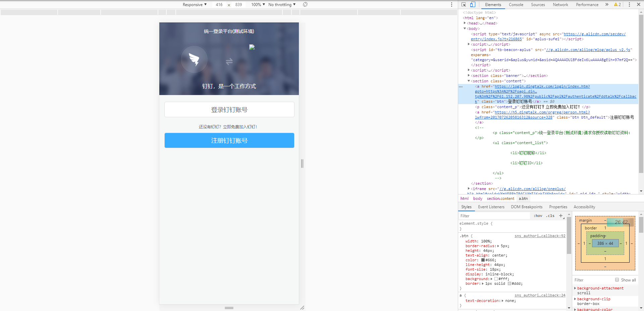Screen dimensions: 644x311
Task: Open the Performance tab
Action: point(587,4)
